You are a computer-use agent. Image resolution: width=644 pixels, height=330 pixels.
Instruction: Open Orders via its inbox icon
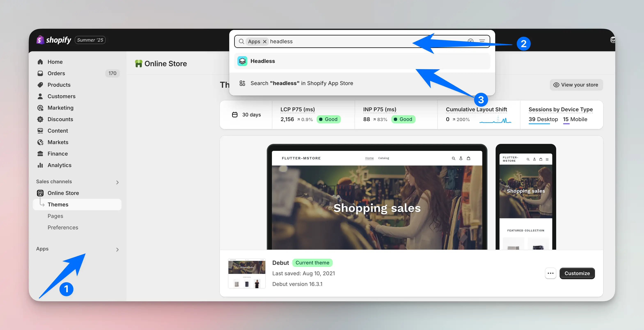40,73
